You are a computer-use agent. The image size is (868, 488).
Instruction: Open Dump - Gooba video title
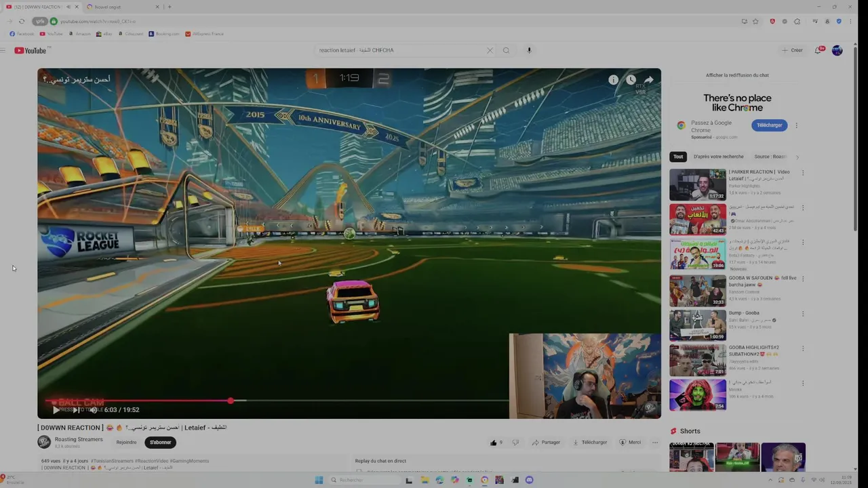[744, 313]
